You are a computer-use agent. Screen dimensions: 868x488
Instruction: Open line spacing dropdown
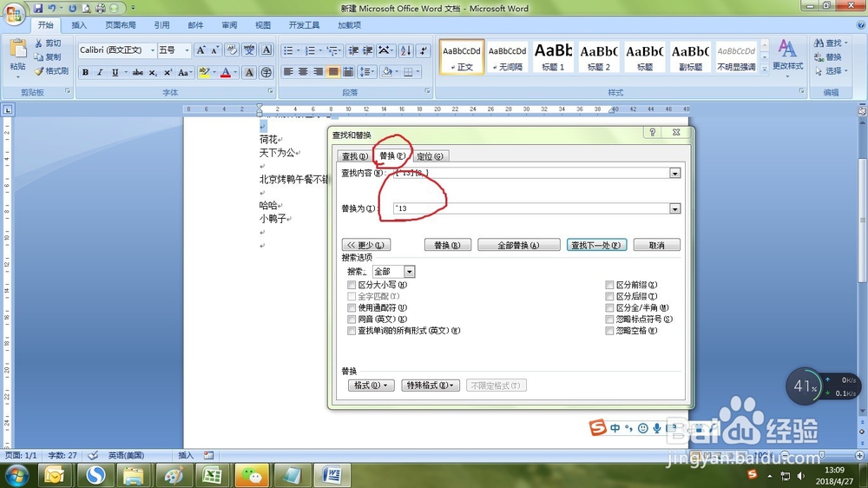tap(366, 72)
